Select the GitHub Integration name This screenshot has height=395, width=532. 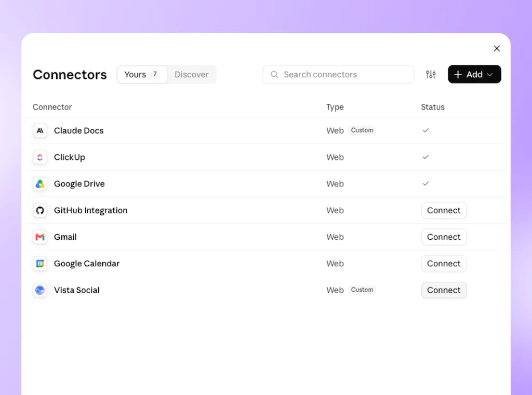(90, 211)
